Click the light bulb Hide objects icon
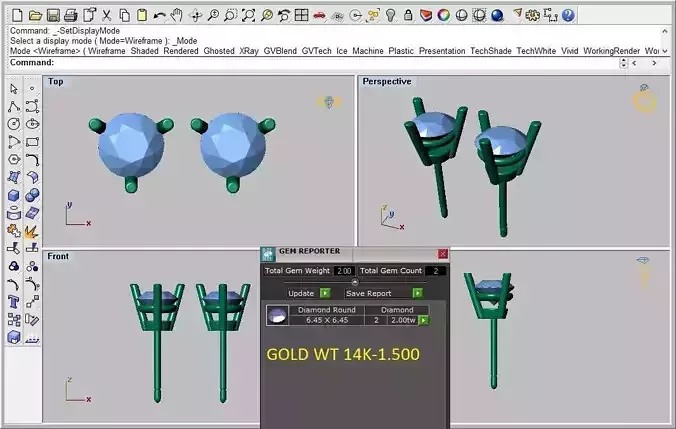 pos(391,16)
